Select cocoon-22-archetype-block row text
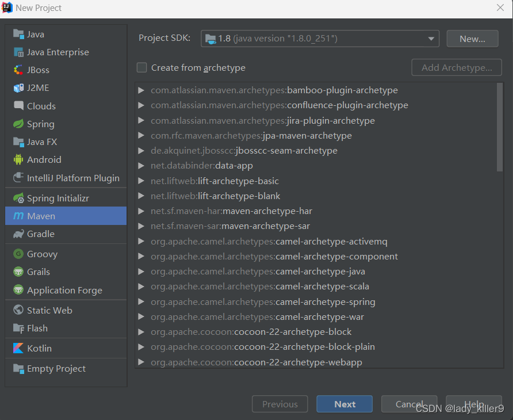This screenshot has width=513, height=420. [x=251, y=332]
